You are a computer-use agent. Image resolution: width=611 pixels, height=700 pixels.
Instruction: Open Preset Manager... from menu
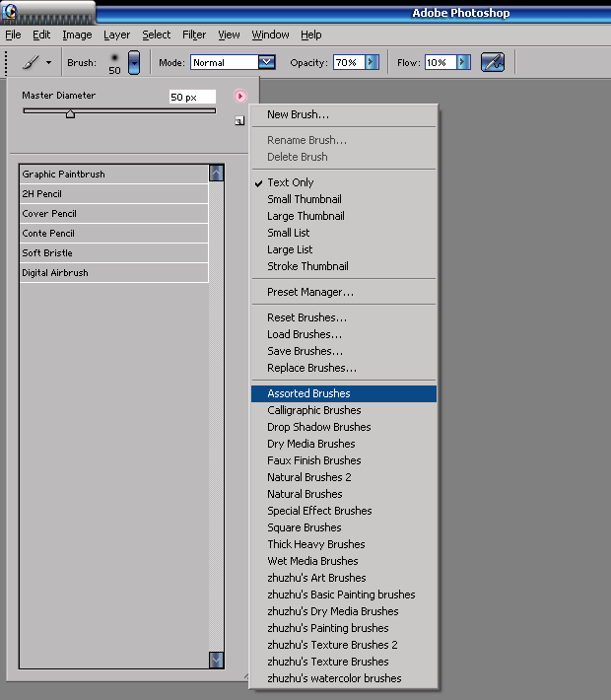pyautogui.click(x=344, y=292)
